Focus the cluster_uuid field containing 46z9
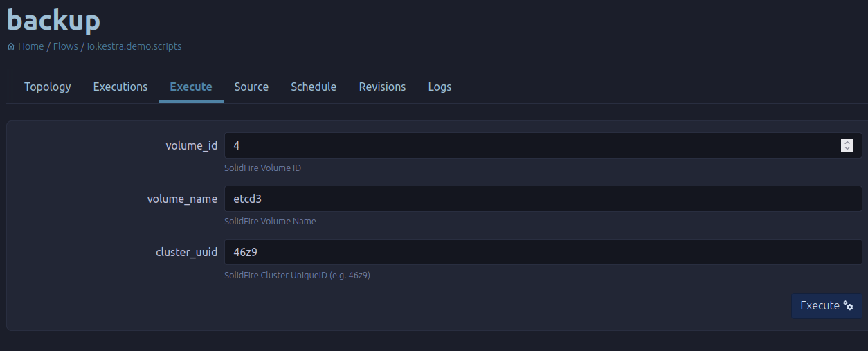 point(543,252)
